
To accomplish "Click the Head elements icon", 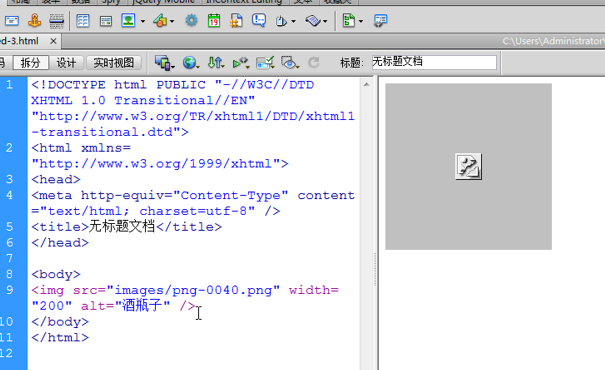I will (281, 21).
